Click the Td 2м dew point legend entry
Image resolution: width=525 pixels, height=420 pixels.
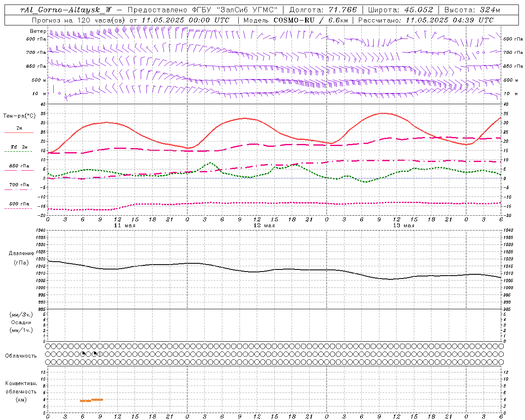[x=19, y=147]
